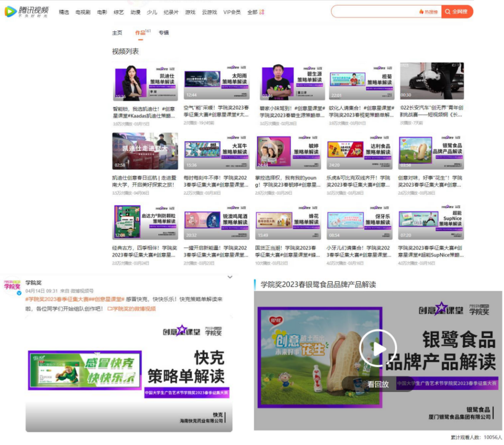This screenshot has width=504, height=445.
Task: Open the 快克策略单解读 Weibo video
Action: pos(129,374)
